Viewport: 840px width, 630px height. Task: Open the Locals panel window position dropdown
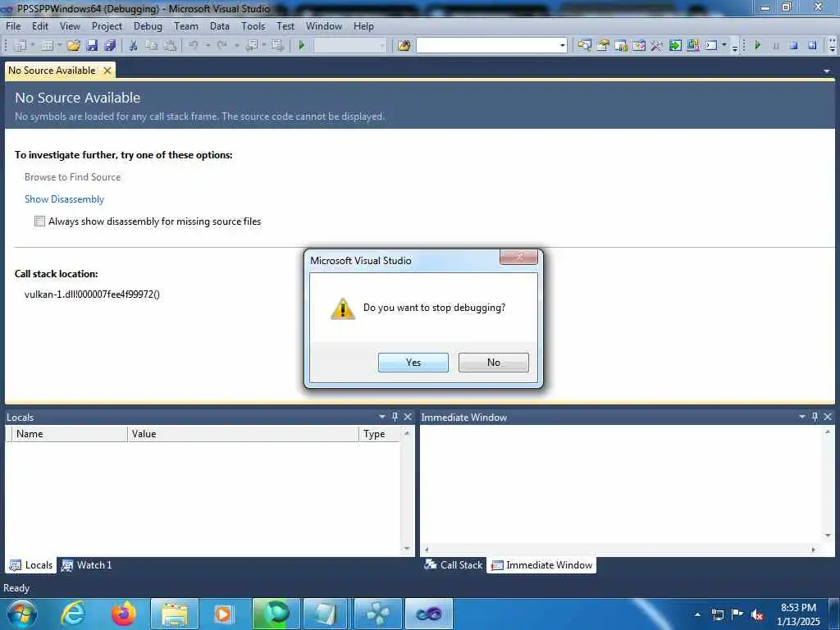pyautogui.click(x=382, y=417)
